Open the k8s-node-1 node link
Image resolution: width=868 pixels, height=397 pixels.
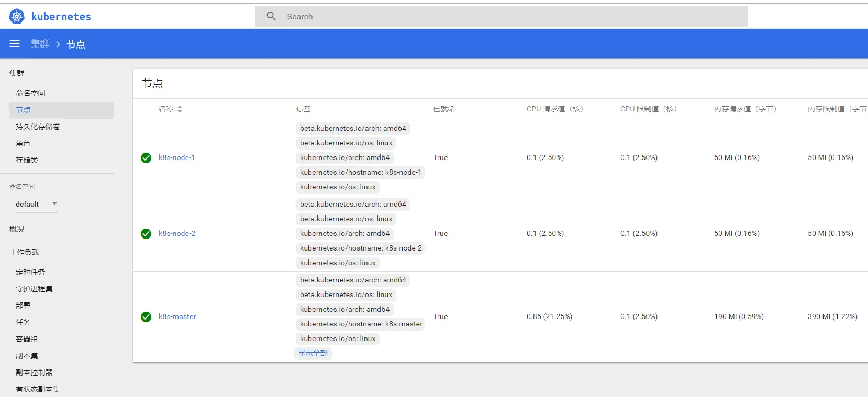[x=177, y=157]
